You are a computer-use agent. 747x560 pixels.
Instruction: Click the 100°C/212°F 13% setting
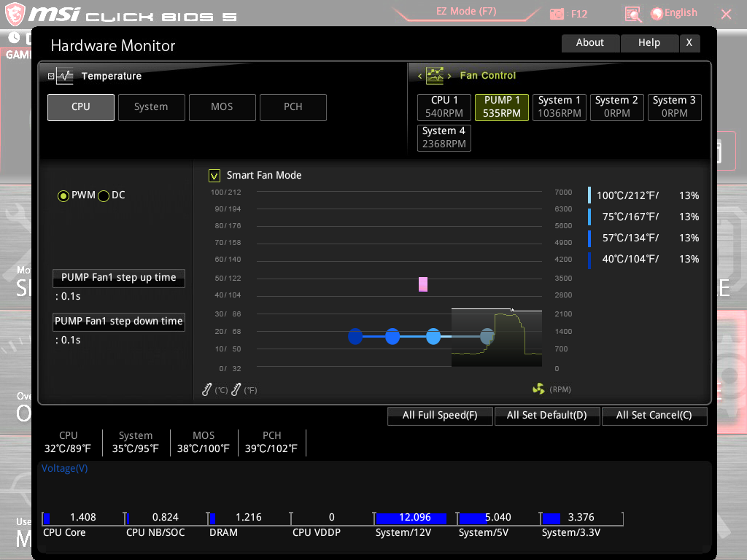643,195
